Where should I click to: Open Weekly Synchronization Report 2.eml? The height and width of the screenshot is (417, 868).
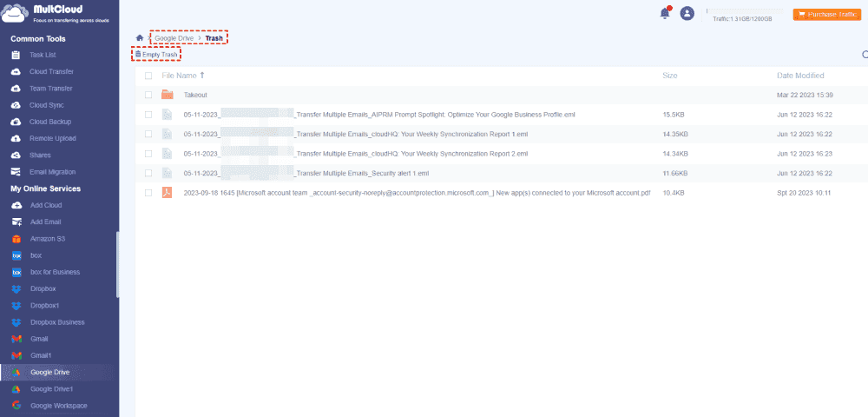(355, 154)
